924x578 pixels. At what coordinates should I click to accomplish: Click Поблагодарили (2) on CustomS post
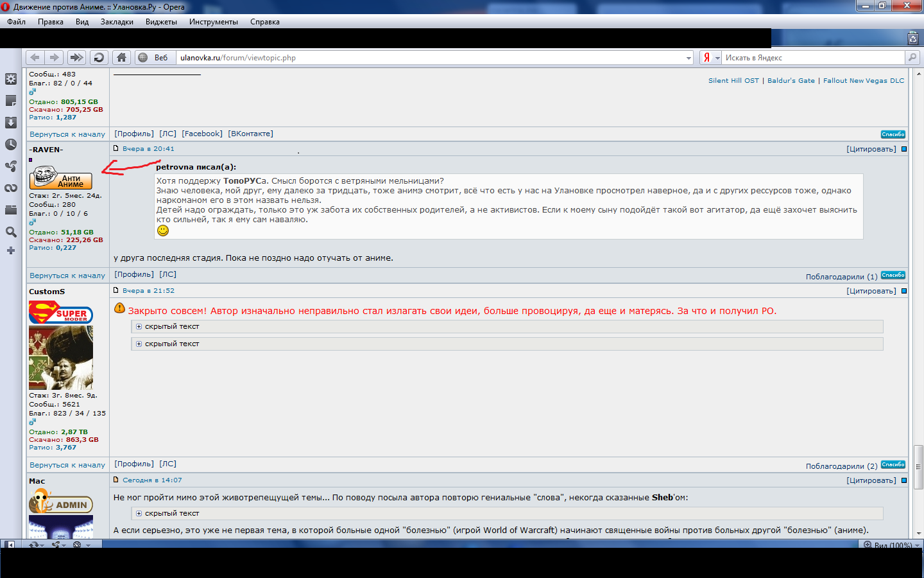[x=841, y=466]
